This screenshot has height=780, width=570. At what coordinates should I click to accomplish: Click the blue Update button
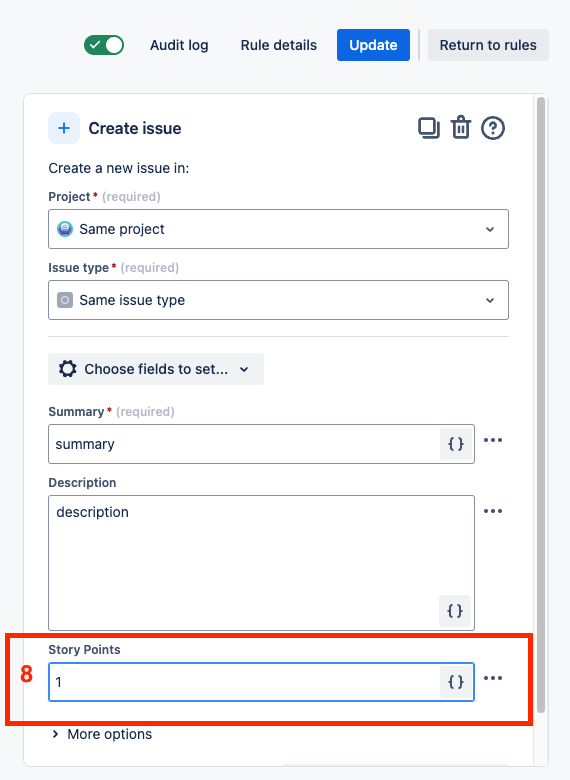373,45
